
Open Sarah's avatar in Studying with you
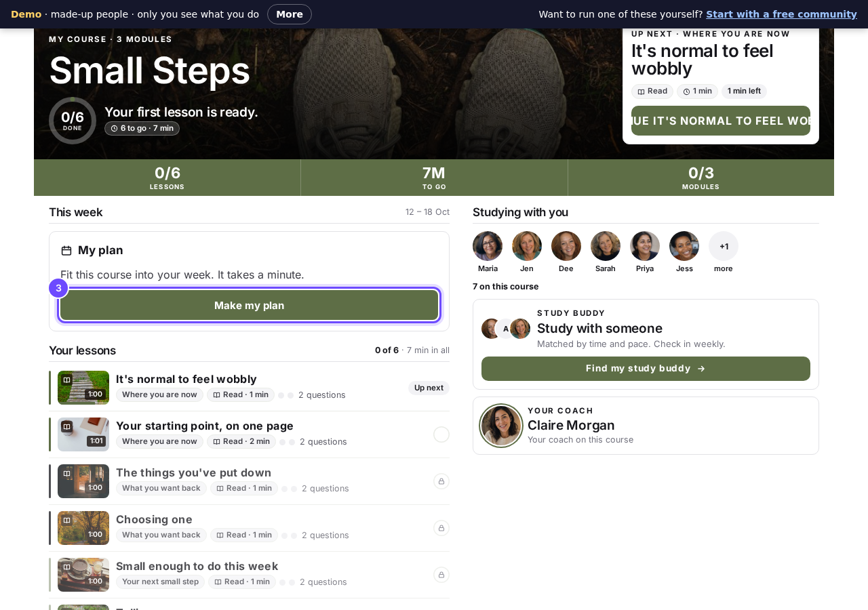tap(606, 246)
